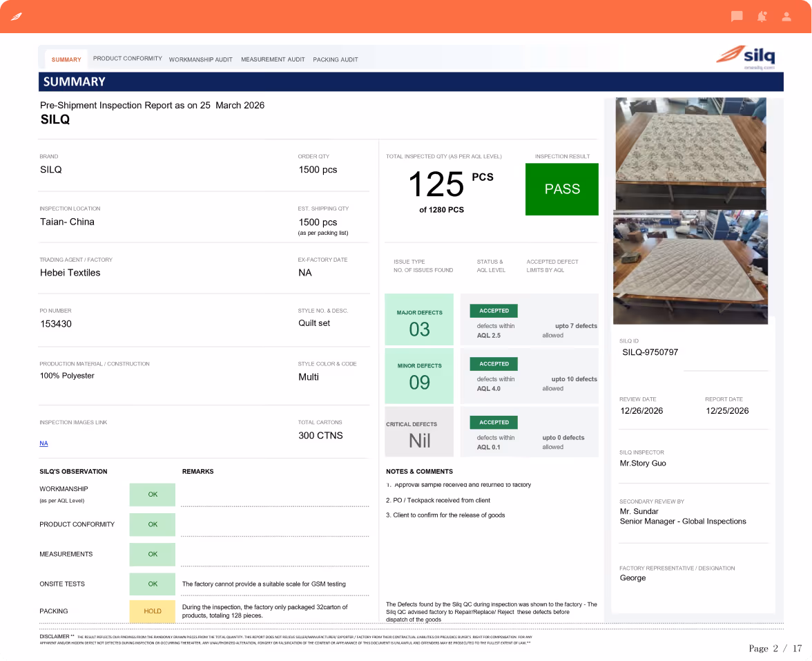This screenshot has width=812, height=661.
Task: Click note 'Client to confirm for the release'
Action: 445,515
